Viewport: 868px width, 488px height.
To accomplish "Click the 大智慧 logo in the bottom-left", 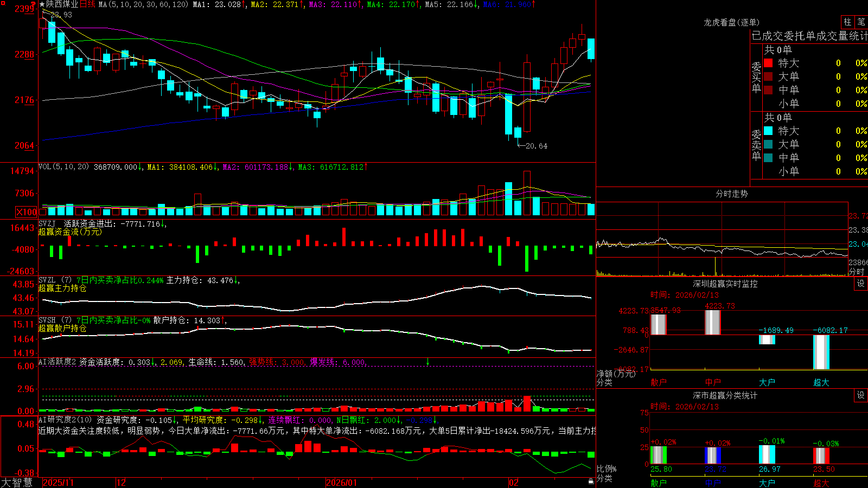I will click(x=17, y=483).
